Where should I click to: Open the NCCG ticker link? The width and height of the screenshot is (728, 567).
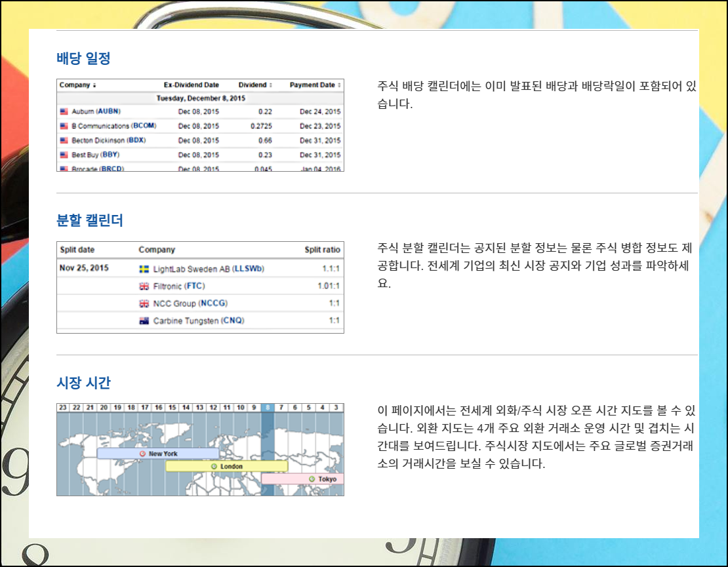[x=213, y=303]
